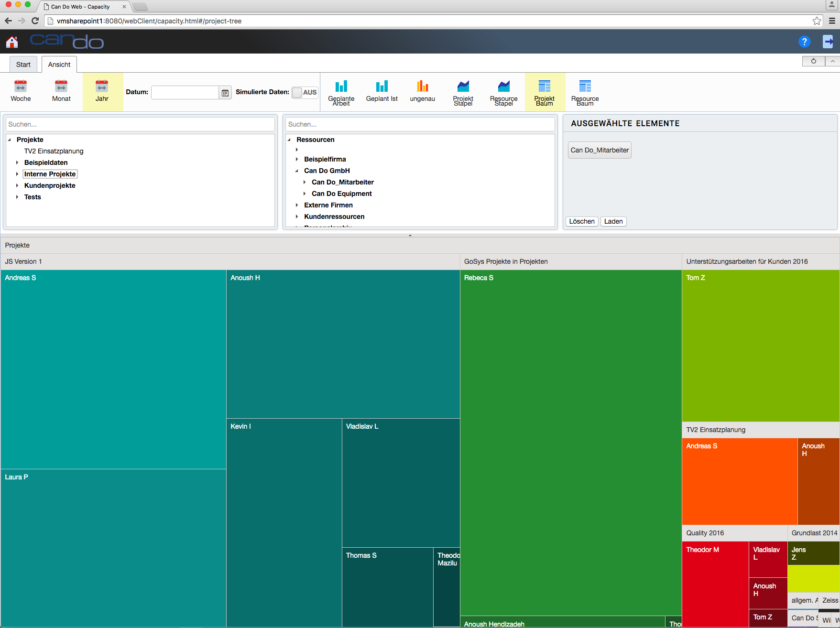This screenshot has height=628, width=840.
Task: Select the Rebeca S green block
Action: click(x=571, y=443)
